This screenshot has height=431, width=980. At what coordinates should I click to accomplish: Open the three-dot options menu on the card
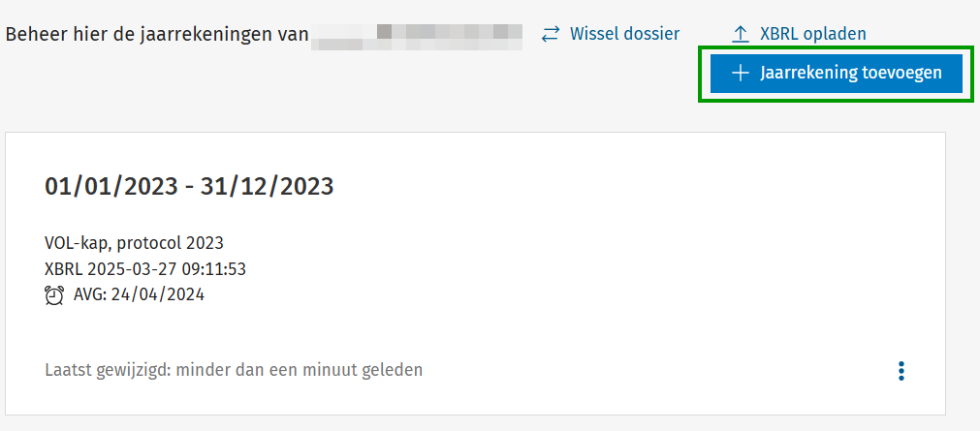901,370
